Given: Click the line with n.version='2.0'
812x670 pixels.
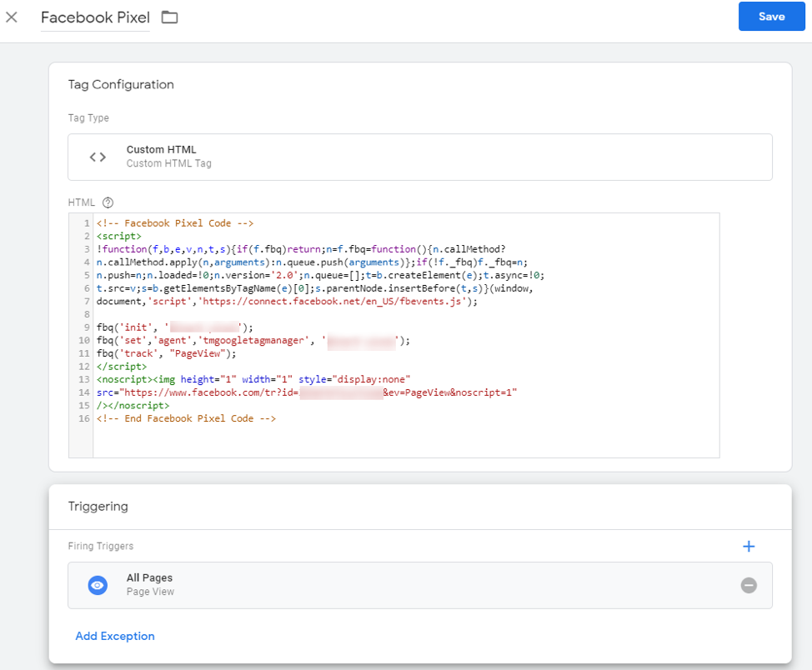Looking at the screenshot, I should click(x=320, y=275).
